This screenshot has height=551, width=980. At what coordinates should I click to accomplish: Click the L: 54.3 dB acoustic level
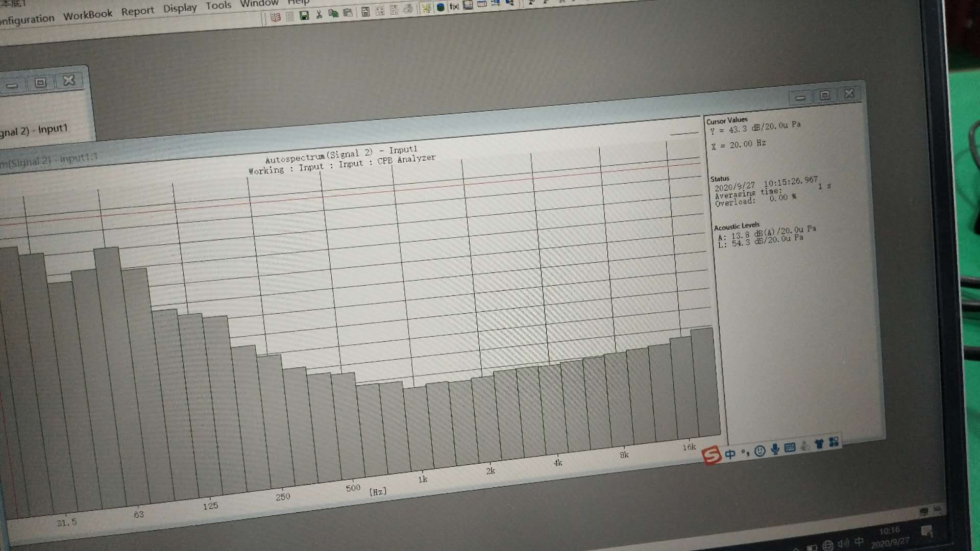[x=761, y=240]
